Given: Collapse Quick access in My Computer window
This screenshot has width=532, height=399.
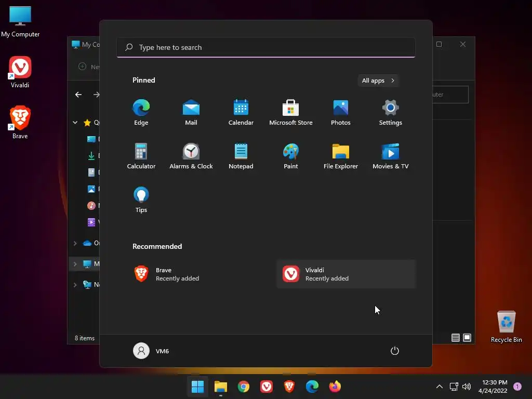Looking at the screenshot, I should 75,123.
